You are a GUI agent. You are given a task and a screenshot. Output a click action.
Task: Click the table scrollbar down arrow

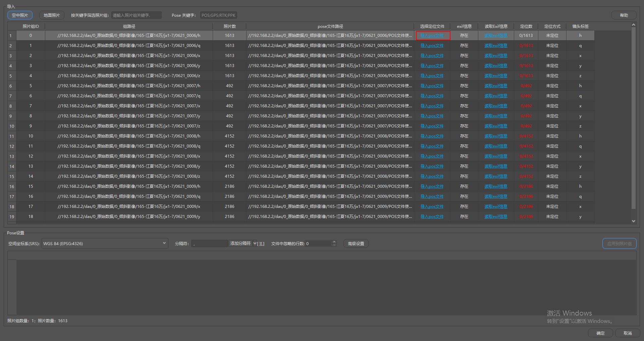pyautogui.click(x=634, y=221)
